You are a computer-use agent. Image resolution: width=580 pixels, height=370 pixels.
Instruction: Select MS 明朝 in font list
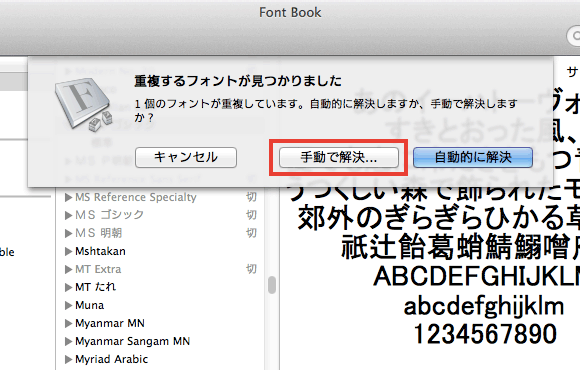click(x=99, y=233)
